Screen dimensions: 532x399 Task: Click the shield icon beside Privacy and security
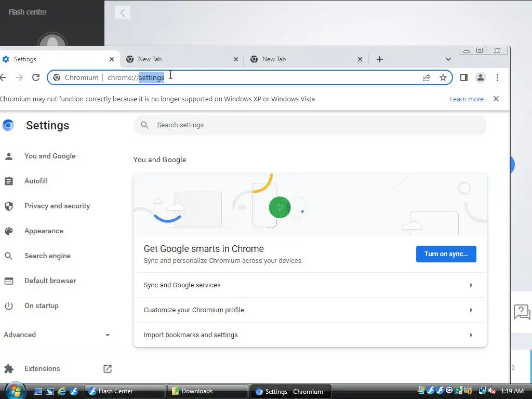pos(9,206)
